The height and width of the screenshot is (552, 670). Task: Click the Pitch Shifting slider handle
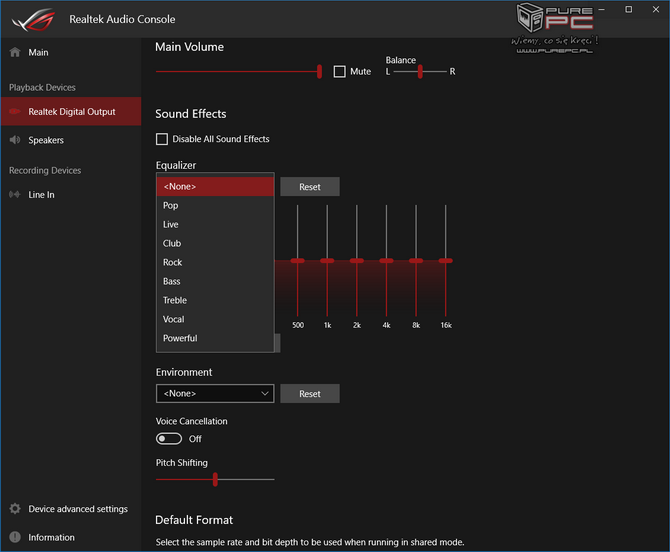coord(215,479)
